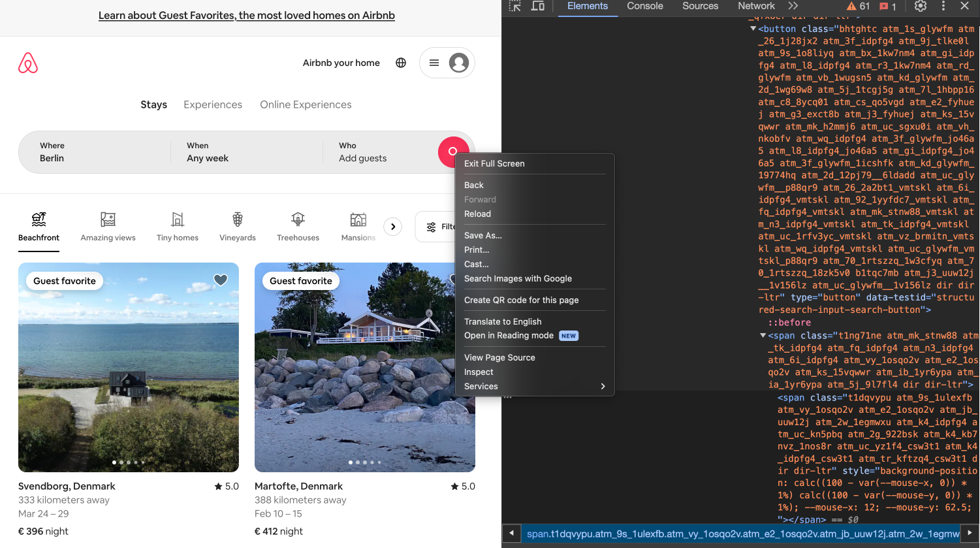
Task: Click the red search button
Action: (x=453, y=152)
